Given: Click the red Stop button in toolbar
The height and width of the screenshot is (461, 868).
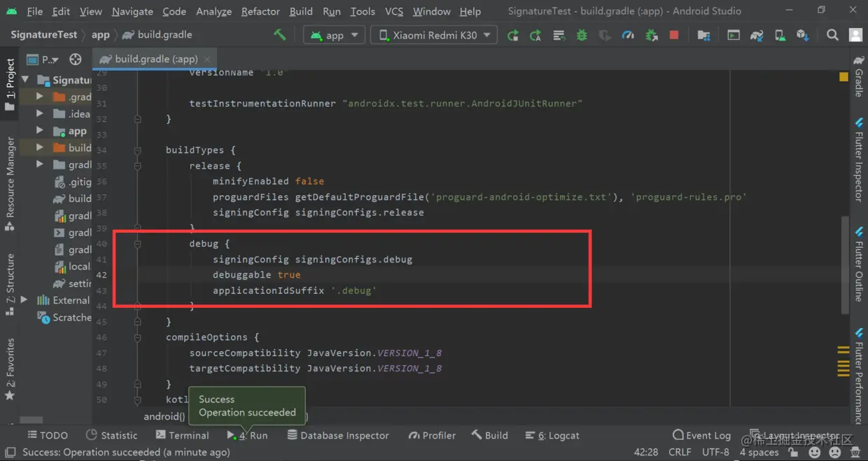Looking at the screenshot, I should click(x=674, y=35).
